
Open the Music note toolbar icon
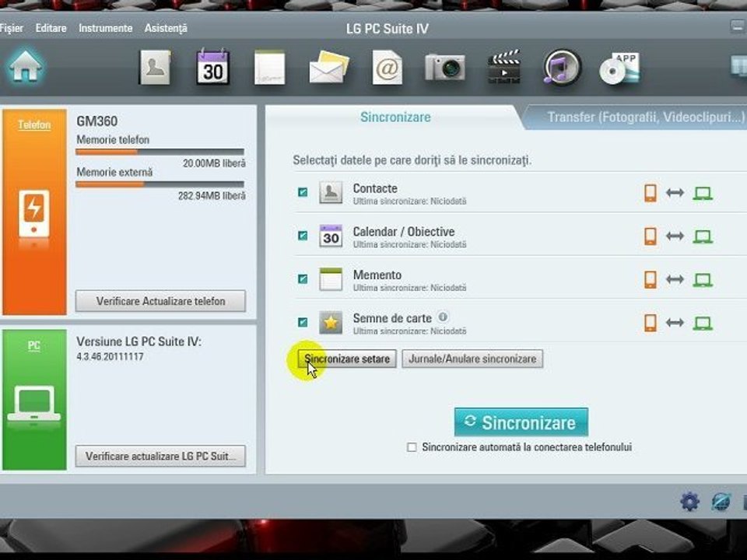[562, 67]
